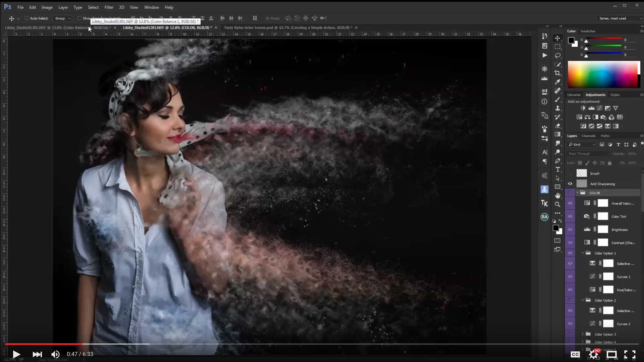The width and height of the screenshot is (644, 362).
Task: Click the red R color slider
Action: (x=604, y=38)
